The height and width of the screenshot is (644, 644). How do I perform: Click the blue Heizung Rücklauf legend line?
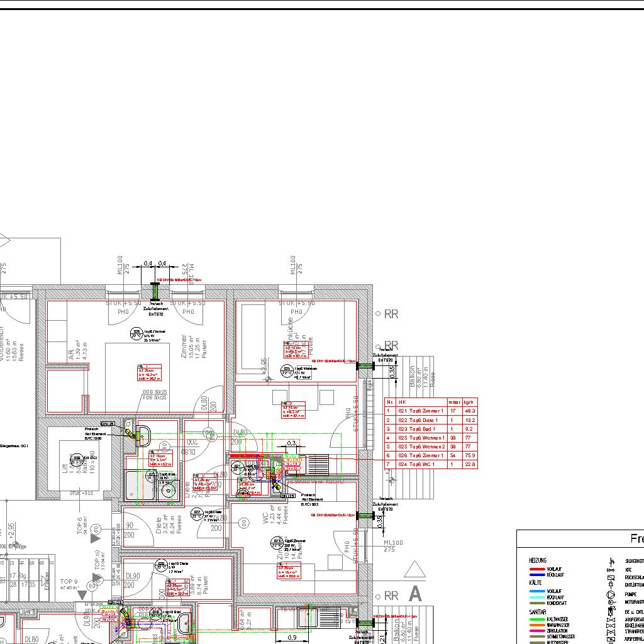(536, 574)
